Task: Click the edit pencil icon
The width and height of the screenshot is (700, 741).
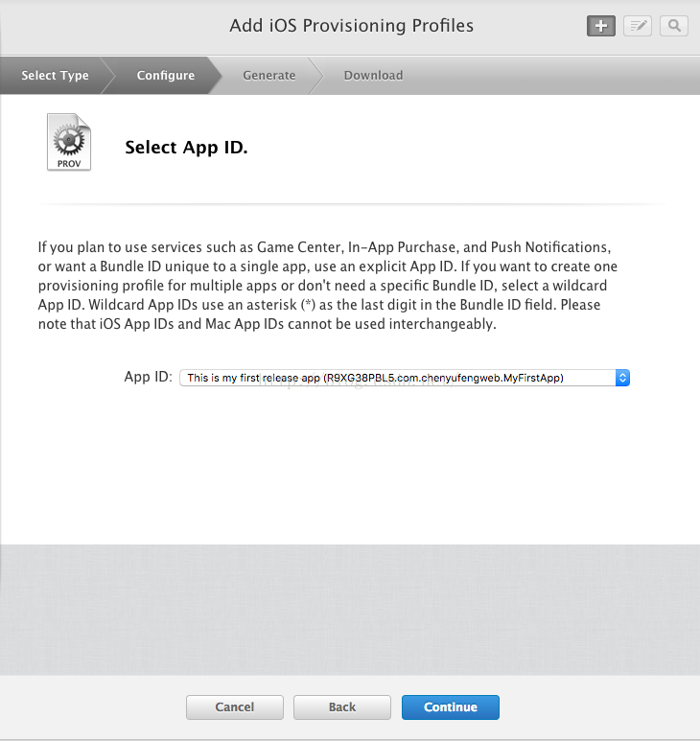Action: 638,26
